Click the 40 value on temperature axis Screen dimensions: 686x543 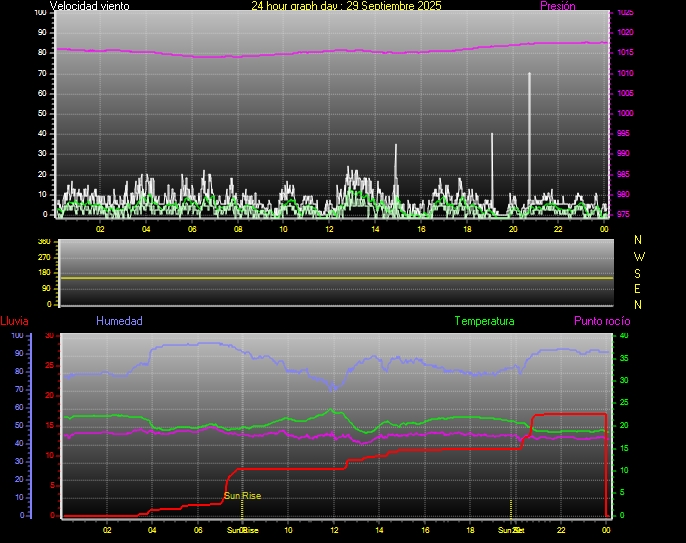pyautogui.click(x=624, y=336)
